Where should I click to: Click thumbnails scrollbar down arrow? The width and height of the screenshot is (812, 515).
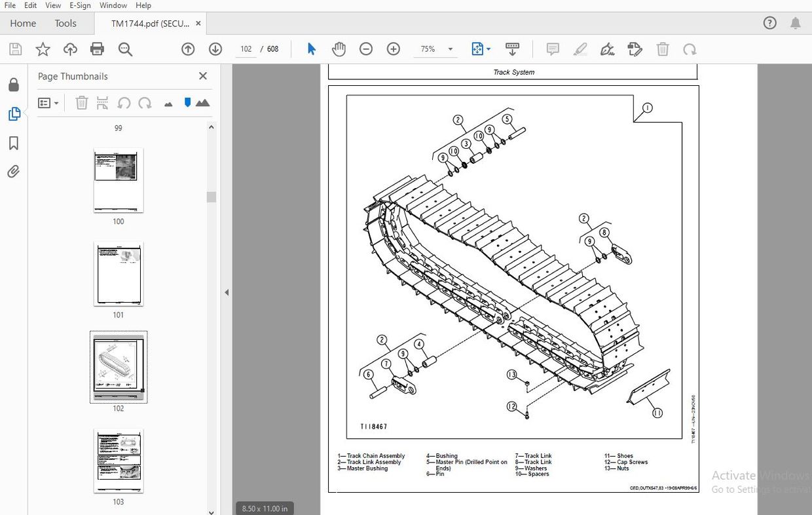point(212,512)
